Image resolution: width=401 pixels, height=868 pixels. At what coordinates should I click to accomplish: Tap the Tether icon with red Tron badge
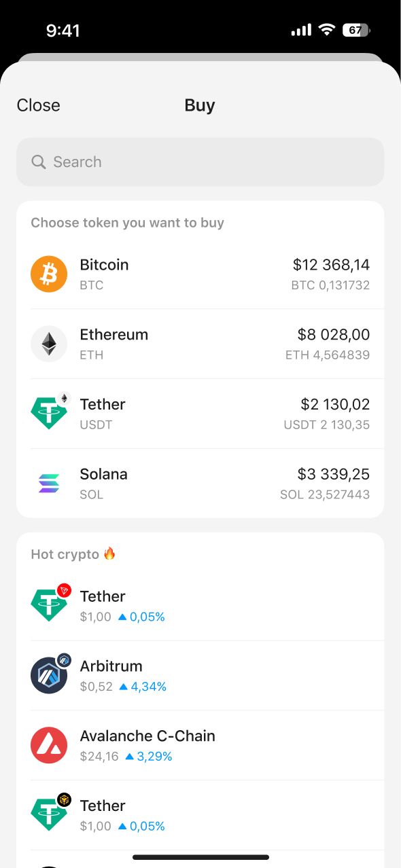point(49,605)
